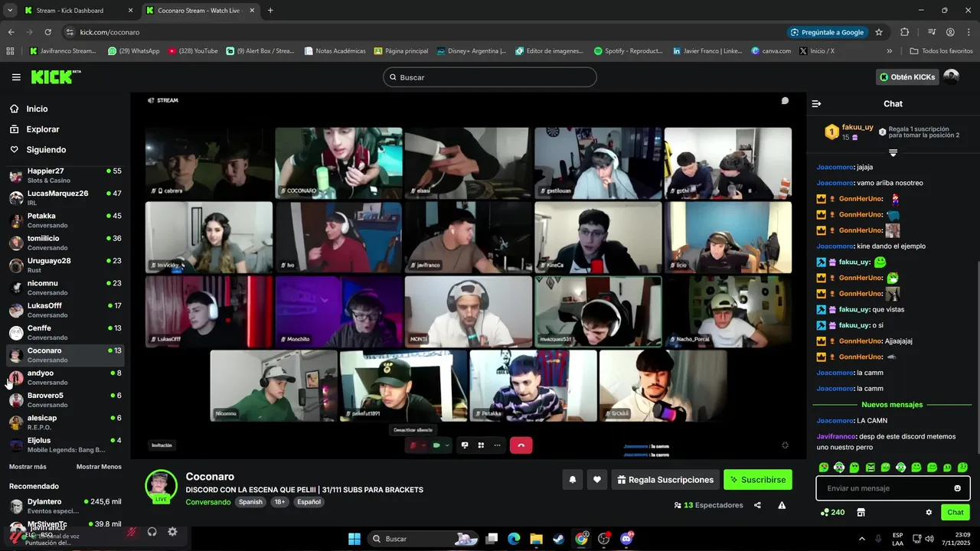Toggle deafen headphones in Discord overlay
This screenshot has height=551, width=980.
152,532
